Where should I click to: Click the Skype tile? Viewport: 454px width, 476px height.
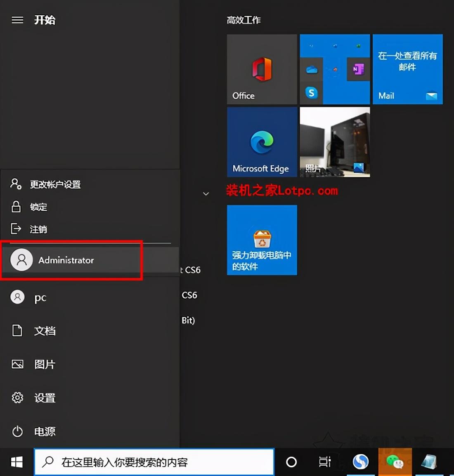point(311,93)
